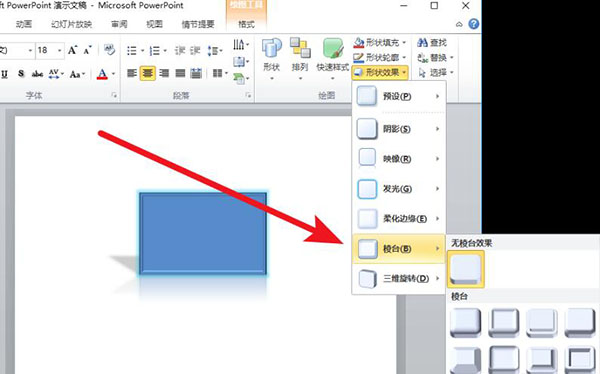Click the 查找 find button
This screenshot has width=600, height=374.
click(x=432, y=42)
